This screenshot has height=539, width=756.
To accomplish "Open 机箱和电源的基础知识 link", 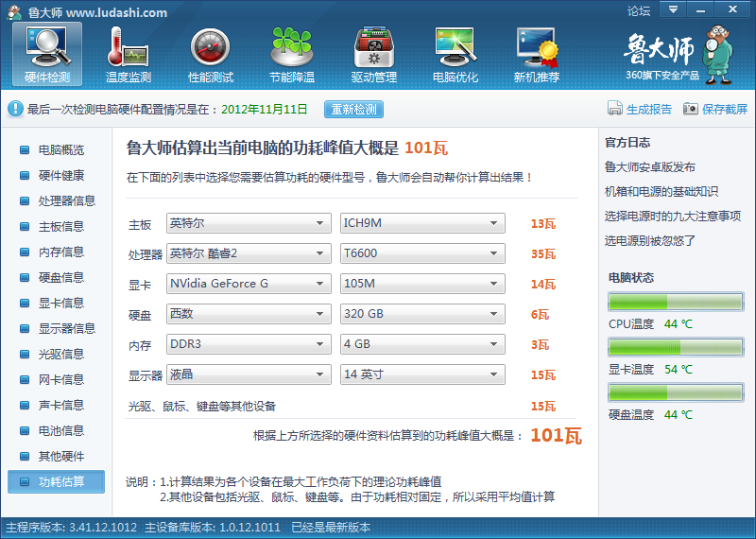I will 661,192.
